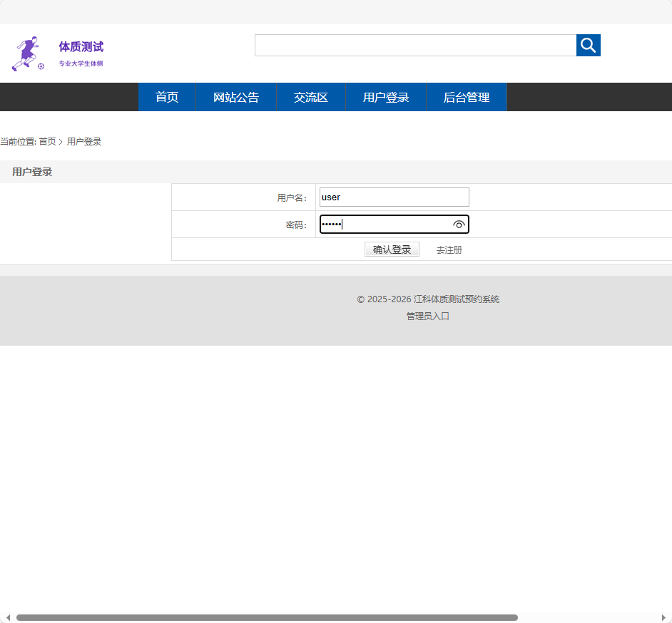The image size is (672, 623).
Task: Click the 体质测试 runner logo
Action: pyautogui.click(x=26, y=52)
